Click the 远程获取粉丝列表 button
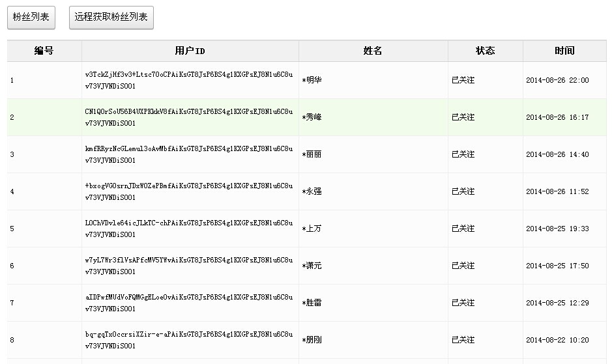This screenshot has width=612, height=364. point(111,18)
